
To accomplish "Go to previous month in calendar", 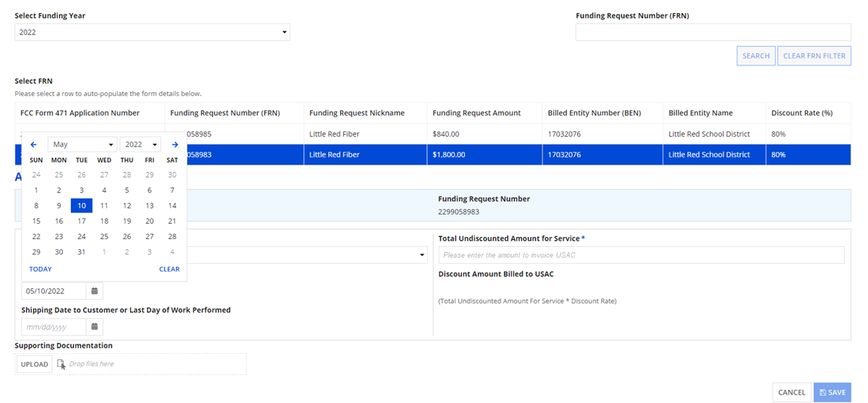I will point(34,145).
